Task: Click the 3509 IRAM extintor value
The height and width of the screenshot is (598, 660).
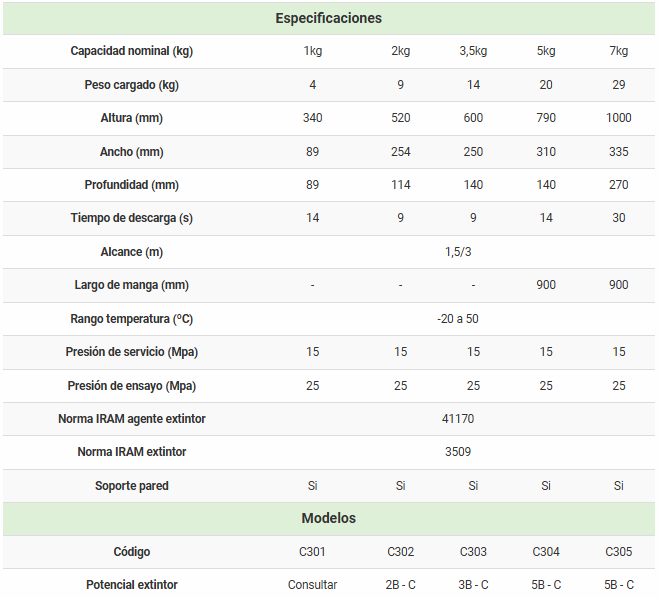Action: click(x=458, y=452)
